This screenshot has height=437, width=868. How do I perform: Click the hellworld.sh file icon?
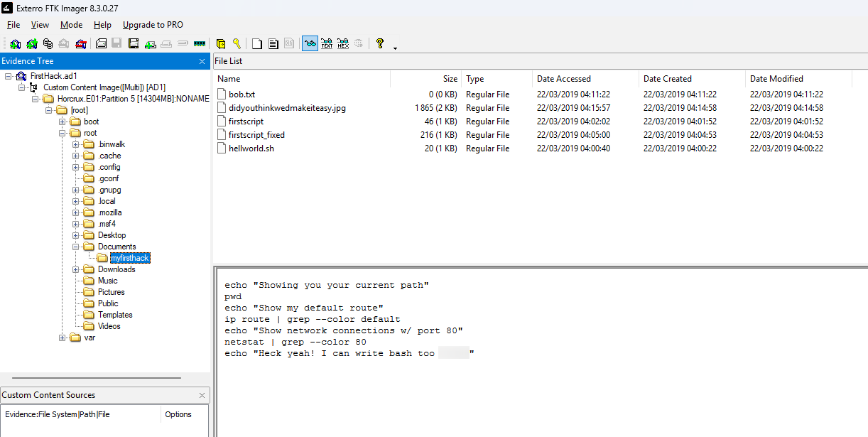coord(221,148)
